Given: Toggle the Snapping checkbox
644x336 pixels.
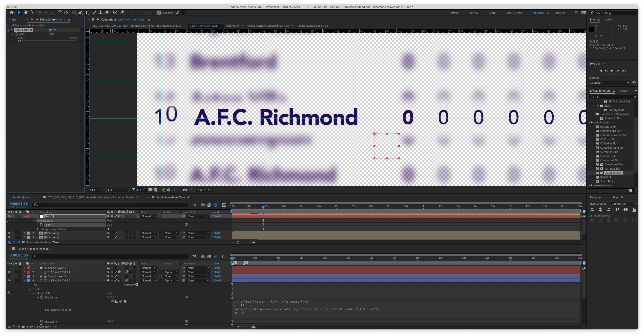Looking at the screenshot, I should pos(159,13).
